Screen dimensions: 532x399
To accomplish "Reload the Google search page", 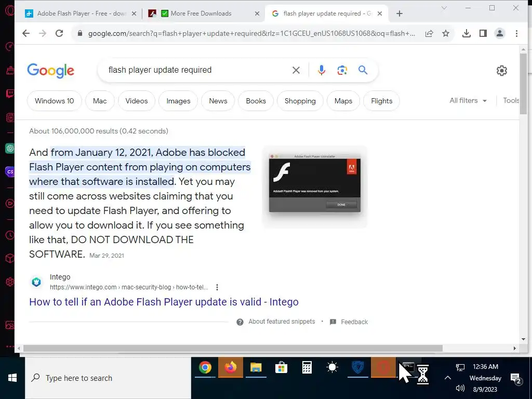I will pos(59,33).
